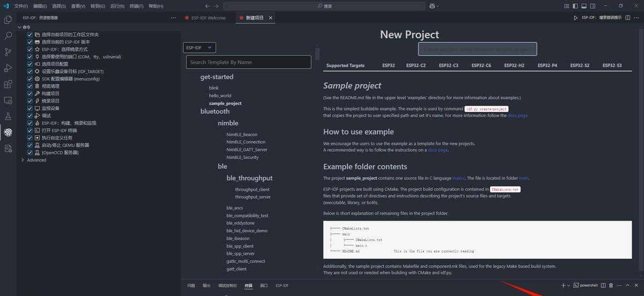Click Create project using template button
The height and width of the screenshot is (296, 644).
pyautogui.click(x=477, y=49)
